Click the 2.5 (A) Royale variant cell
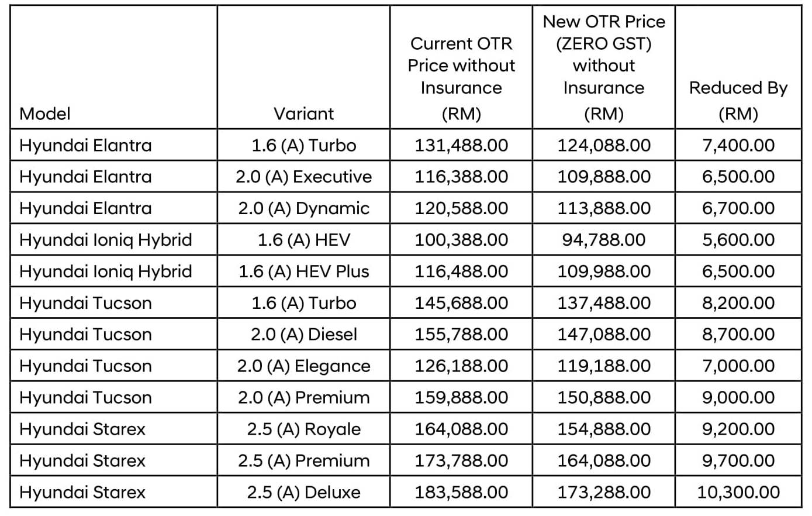The height and width of the screenshot is (516, 812). coord(303,429)
